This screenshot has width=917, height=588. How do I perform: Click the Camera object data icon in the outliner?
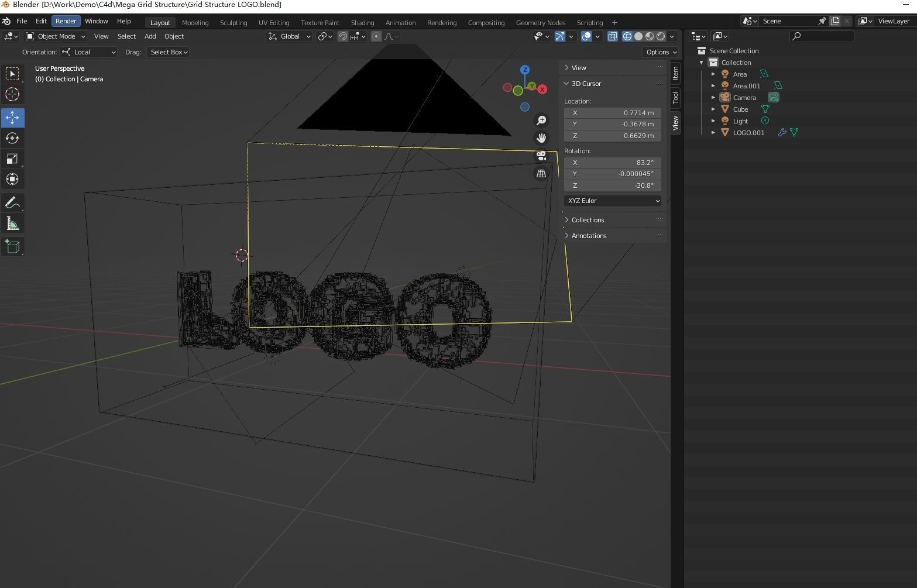click(x=773, y=97)
